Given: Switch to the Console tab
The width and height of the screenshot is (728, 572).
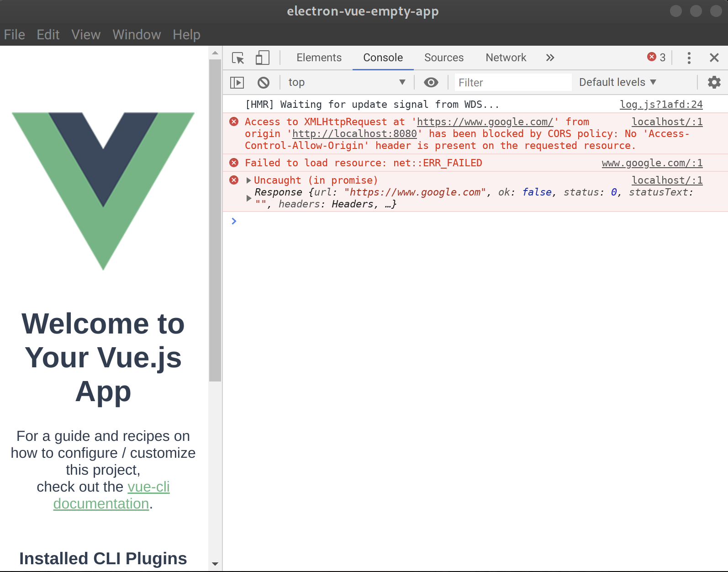Looking at the screenshot, I should coord(383,58).
